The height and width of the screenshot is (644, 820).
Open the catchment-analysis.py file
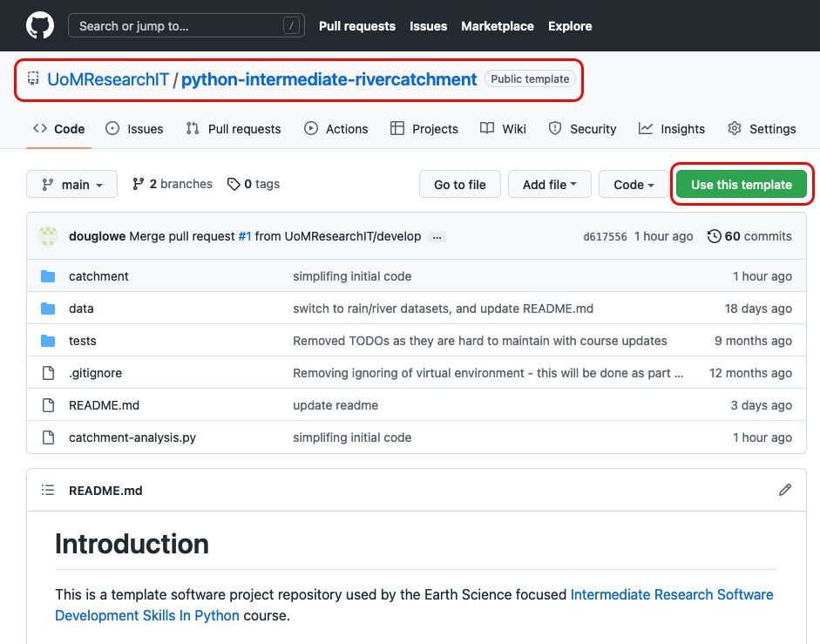click(x=132, y=437)
